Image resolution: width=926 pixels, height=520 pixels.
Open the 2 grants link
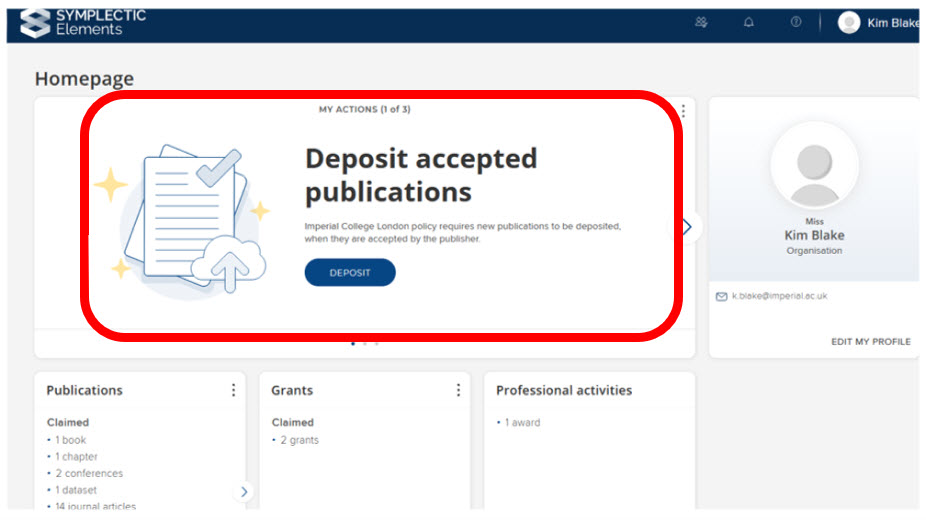(x=298, y=440)
